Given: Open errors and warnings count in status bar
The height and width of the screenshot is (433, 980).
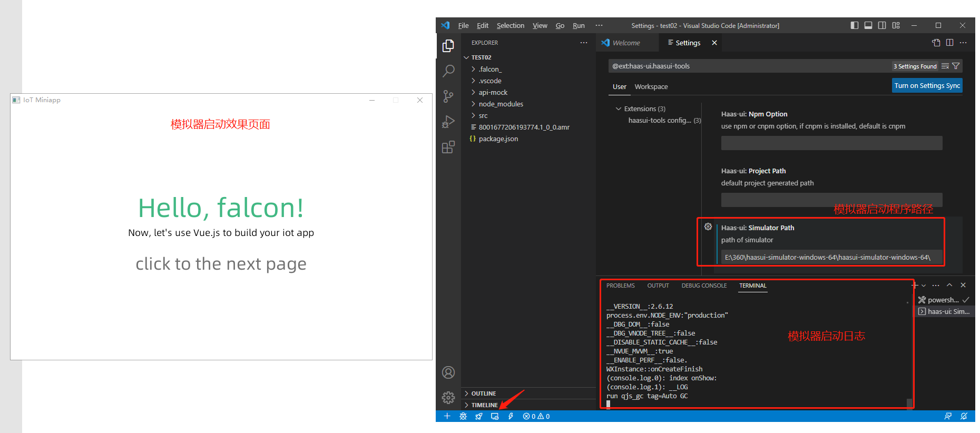Looking at the screenshot, I should point(536,416).
